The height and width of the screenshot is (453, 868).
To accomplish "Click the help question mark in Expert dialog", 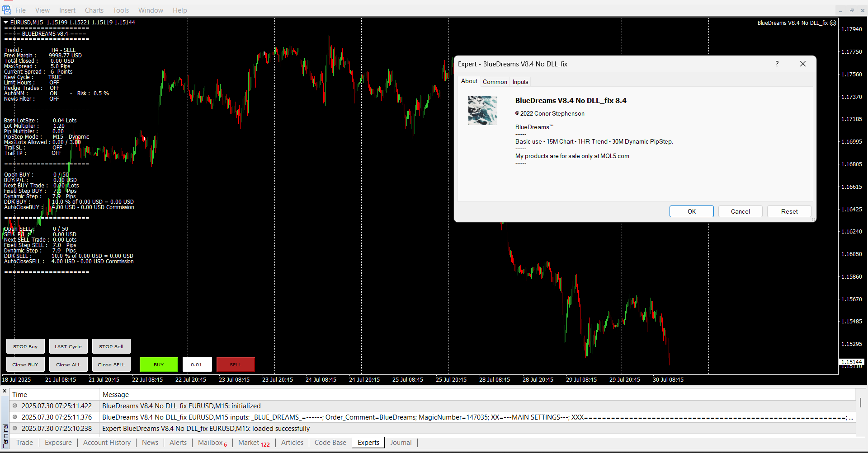I will [x=777, y=64].
